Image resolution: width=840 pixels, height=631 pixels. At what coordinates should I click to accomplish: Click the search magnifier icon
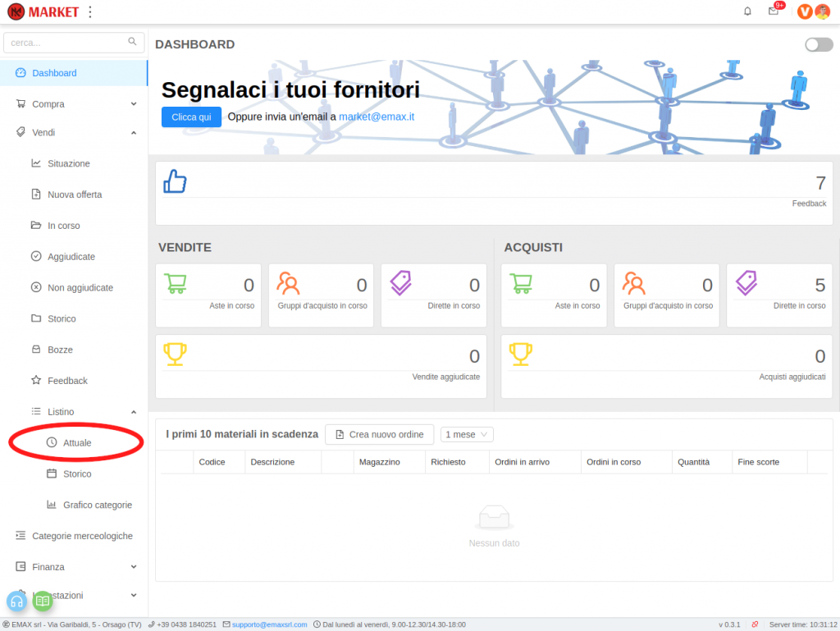(133, 42)
